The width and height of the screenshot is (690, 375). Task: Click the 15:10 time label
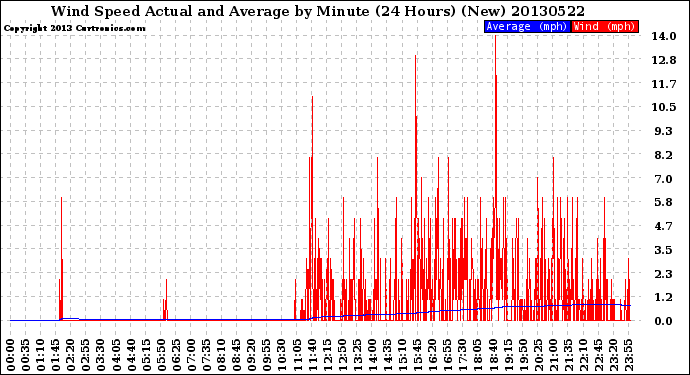point(402,355)
